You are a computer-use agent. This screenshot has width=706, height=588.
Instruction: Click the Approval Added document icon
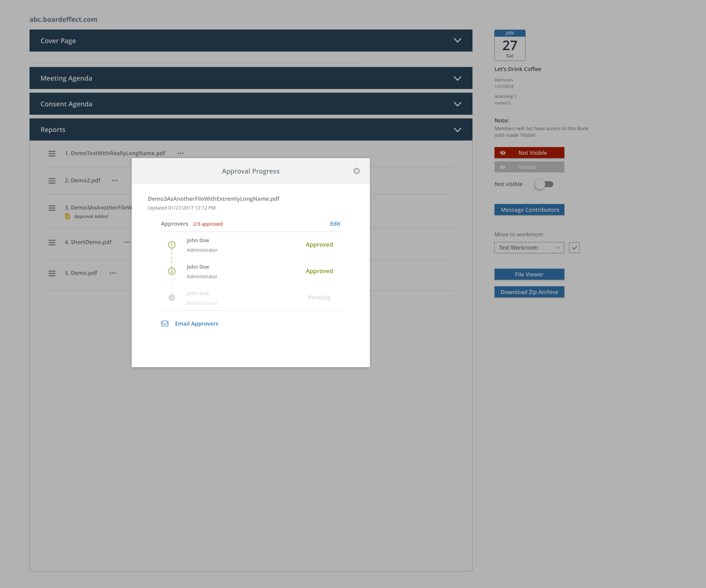(67, 216)
